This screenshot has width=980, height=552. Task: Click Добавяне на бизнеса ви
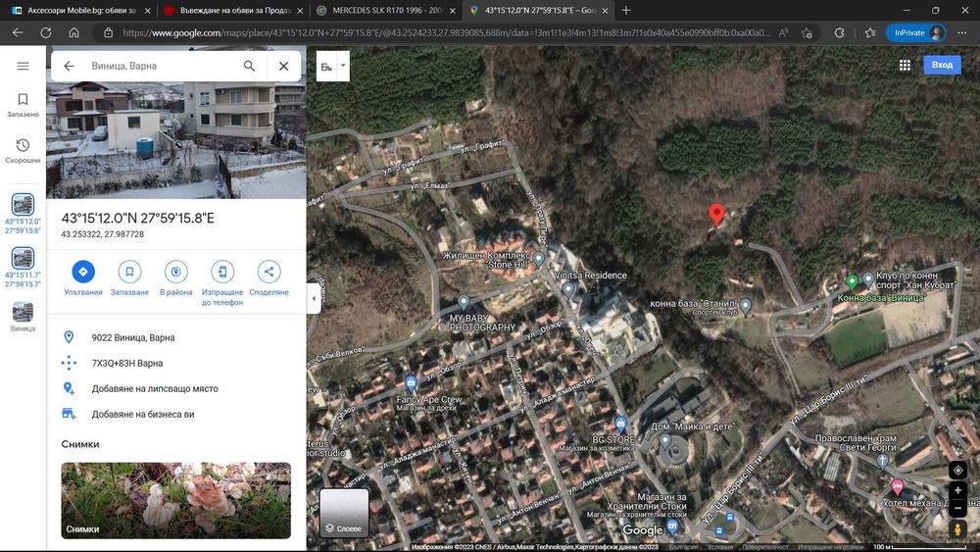[x=176, y=415]
